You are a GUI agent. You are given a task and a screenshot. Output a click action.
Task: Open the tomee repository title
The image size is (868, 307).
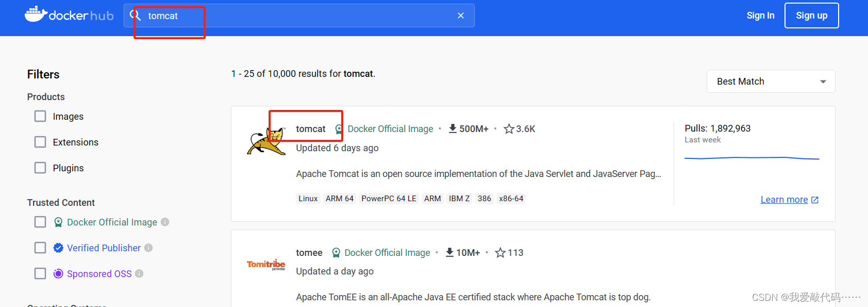coord(309,253)
